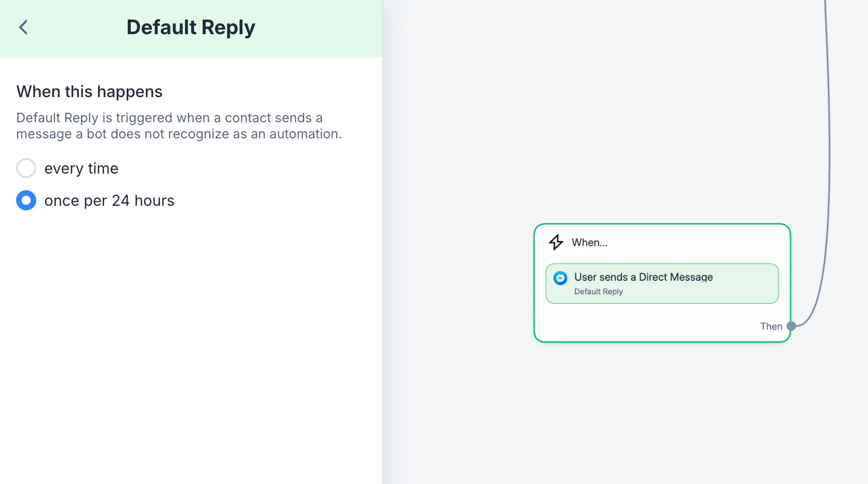868x484 pixels.
Task: Click the Messenger icon in the trigger
Action: (x=560, y=278)
